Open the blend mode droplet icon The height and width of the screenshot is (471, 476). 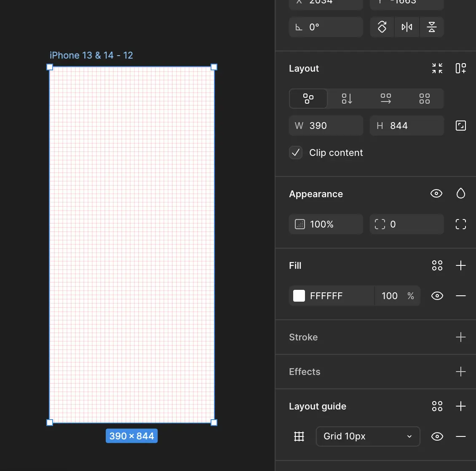(461, 194)
